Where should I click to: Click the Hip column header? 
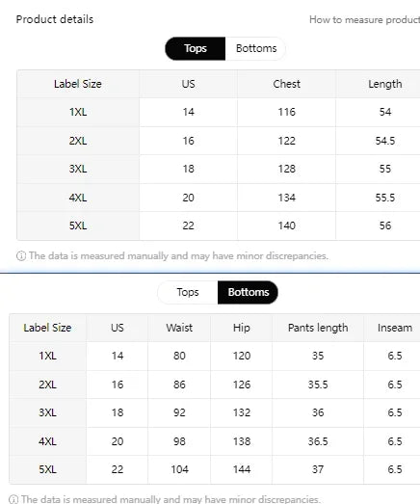(242, 328)
